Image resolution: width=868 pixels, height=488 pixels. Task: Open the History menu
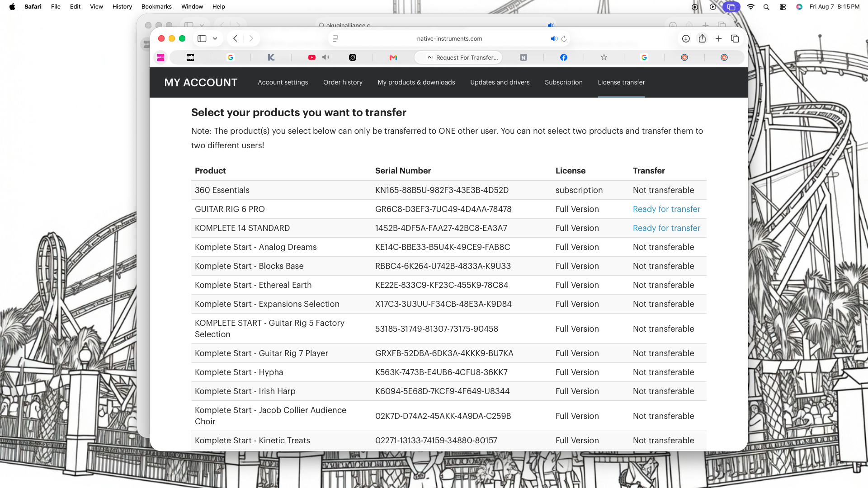tap(122, 7)
